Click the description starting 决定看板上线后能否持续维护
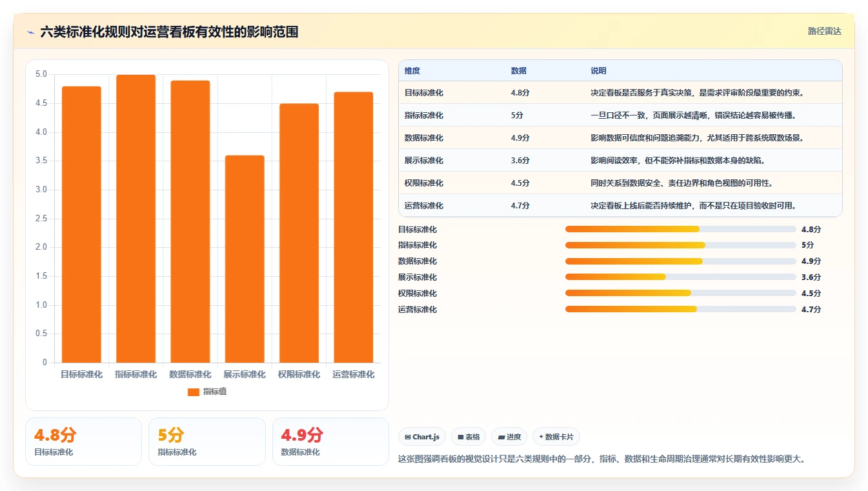 coord(693,205)
